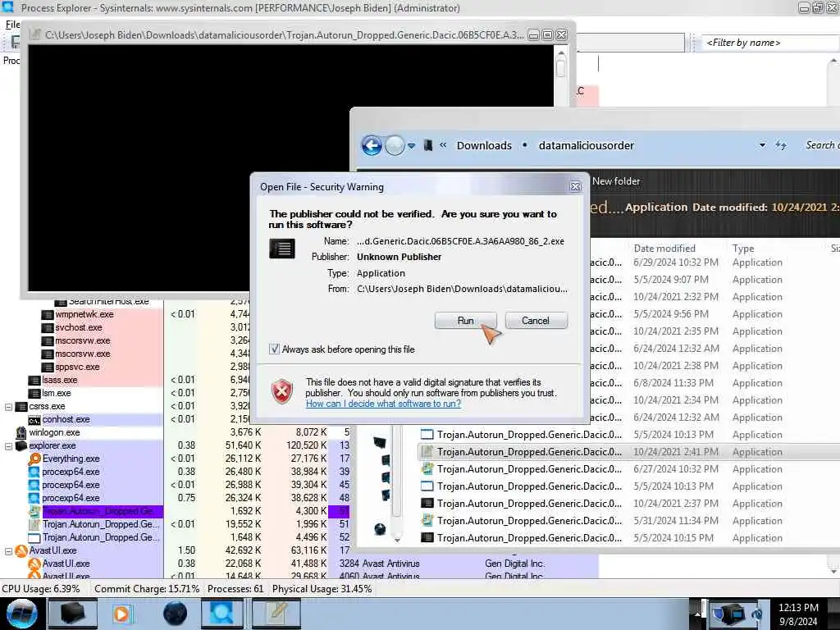This screenshot has height=630, width=840.
Task: Click the 120,520 K value for explorer.exe
Action: 307,445
